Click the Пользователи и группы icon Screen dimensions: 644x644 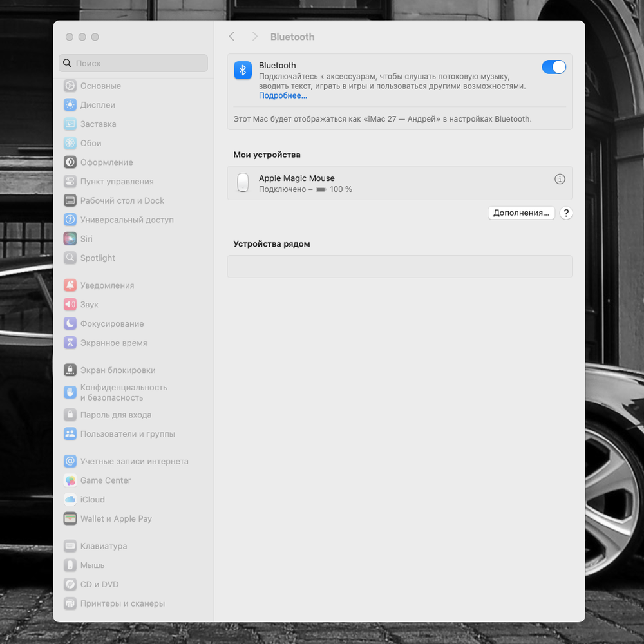(x=70, y=433)
